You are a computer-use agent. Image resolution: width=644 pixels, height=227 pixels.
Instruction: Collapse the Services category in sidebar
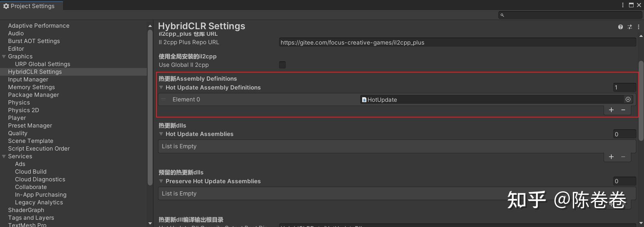[x=4, y=156]
